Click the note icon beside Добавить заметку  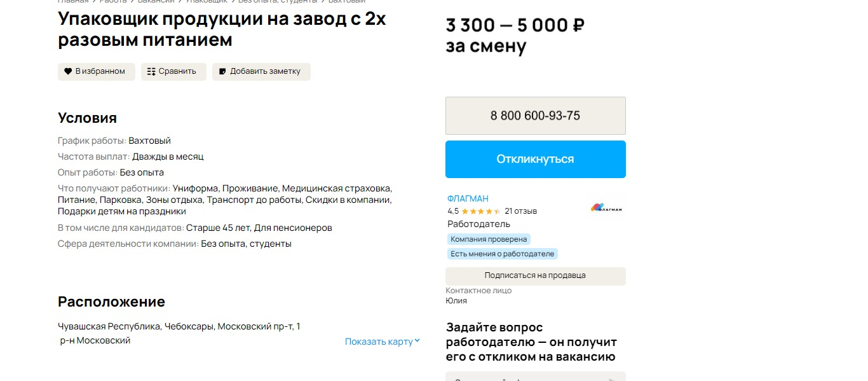(222, 71)
